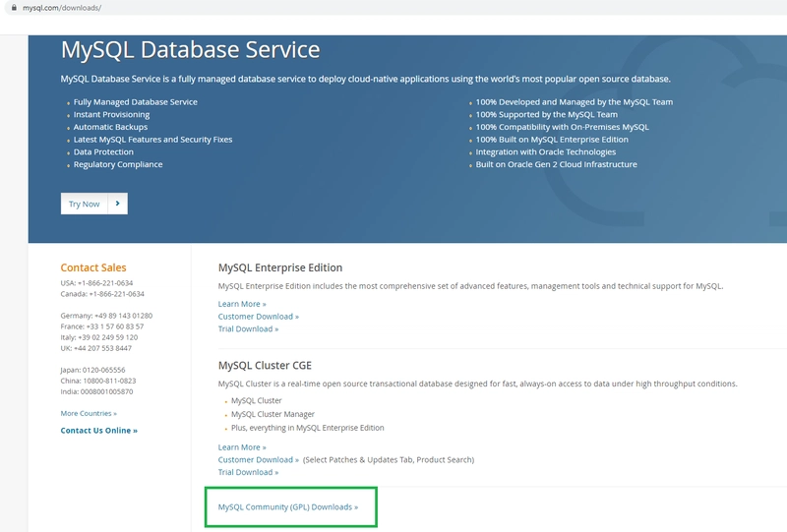The width and height of the screenshot is (787, 532).
Task: Open Customer Download under MySQL Enterprise Edition
Action: [x=259, y=317]
